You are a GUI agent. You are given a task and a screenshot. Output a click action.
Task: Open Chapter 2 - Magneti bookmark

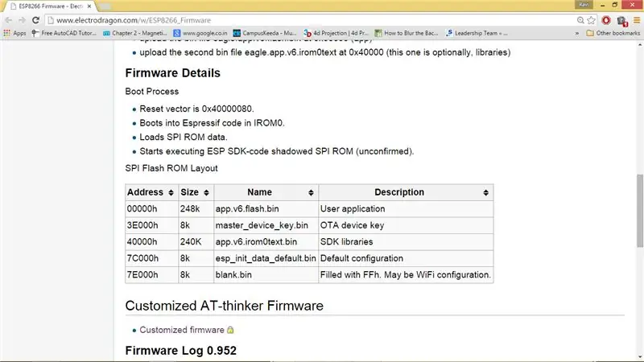click(135, 33)
